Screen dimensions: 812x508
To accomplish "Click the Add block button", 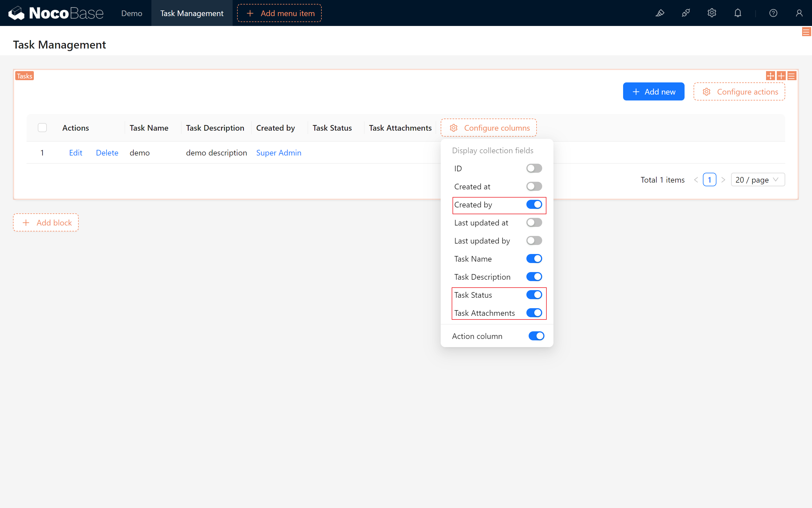I will (46, 222).
